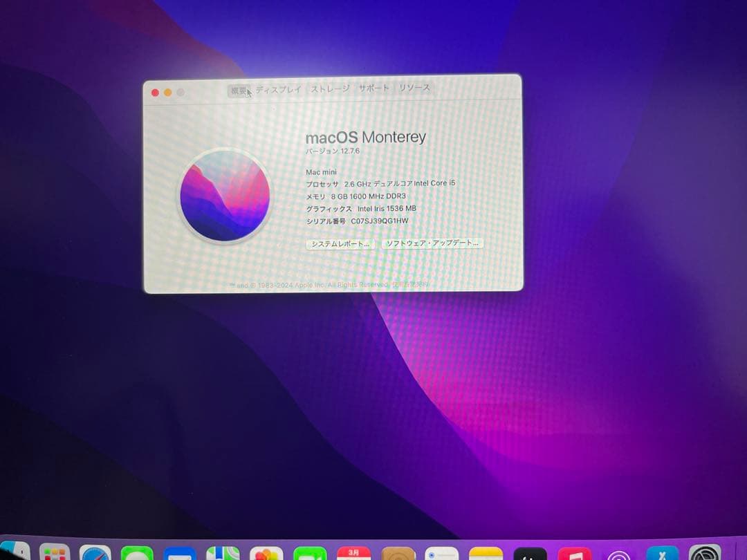Click the プロセッサ 2.6 GHz Intel Core i5 line
Viewport: 747px width, 560px height.
(x=380, y=183)
